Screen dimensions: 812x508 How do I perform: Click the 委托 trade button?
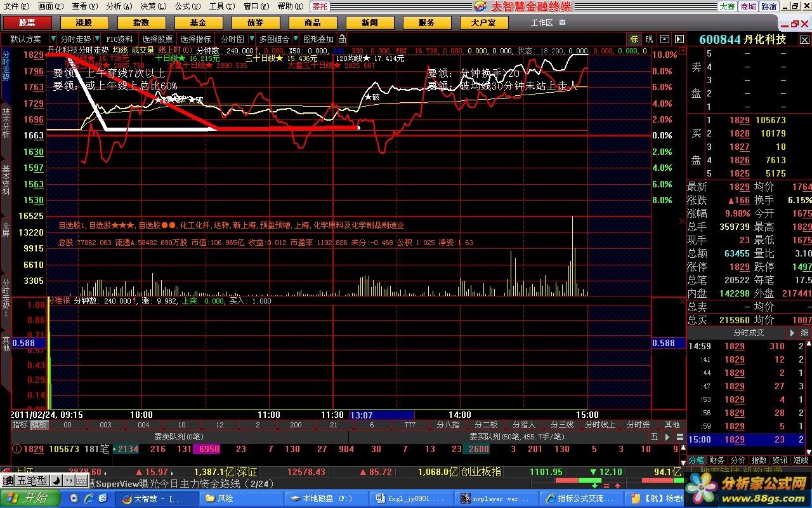click(x=320, y=6)
